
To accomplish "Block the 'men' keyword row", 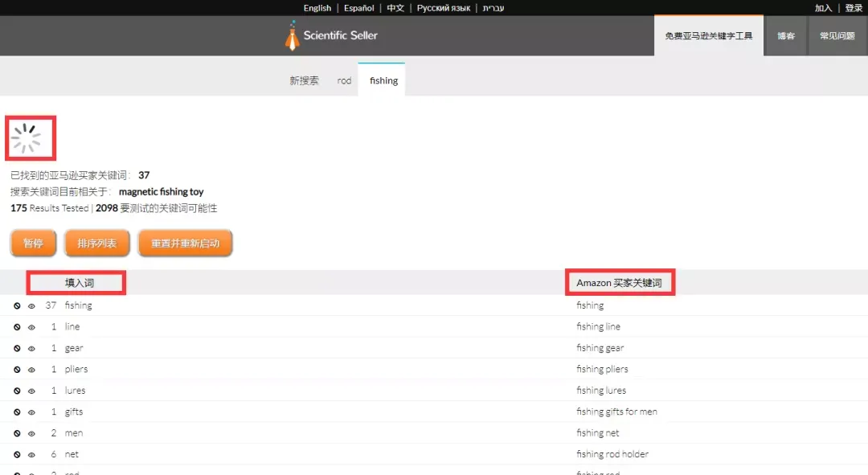I will (x=17, y=433).
